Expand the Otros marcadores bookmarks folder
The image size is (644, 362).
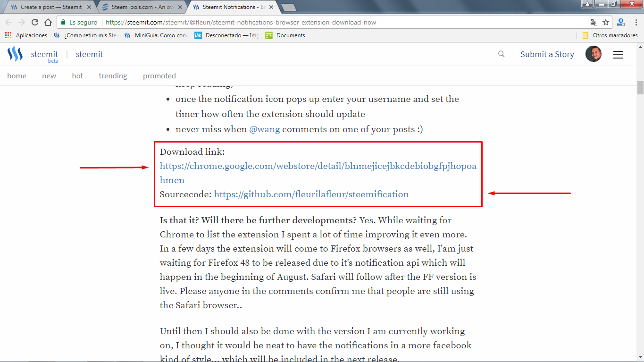[x=610, y=35]
